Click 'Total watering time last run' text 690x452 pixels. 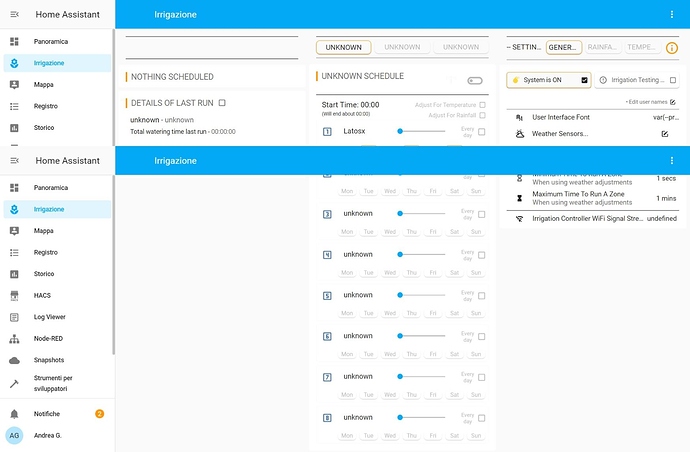tap(168, 132)
